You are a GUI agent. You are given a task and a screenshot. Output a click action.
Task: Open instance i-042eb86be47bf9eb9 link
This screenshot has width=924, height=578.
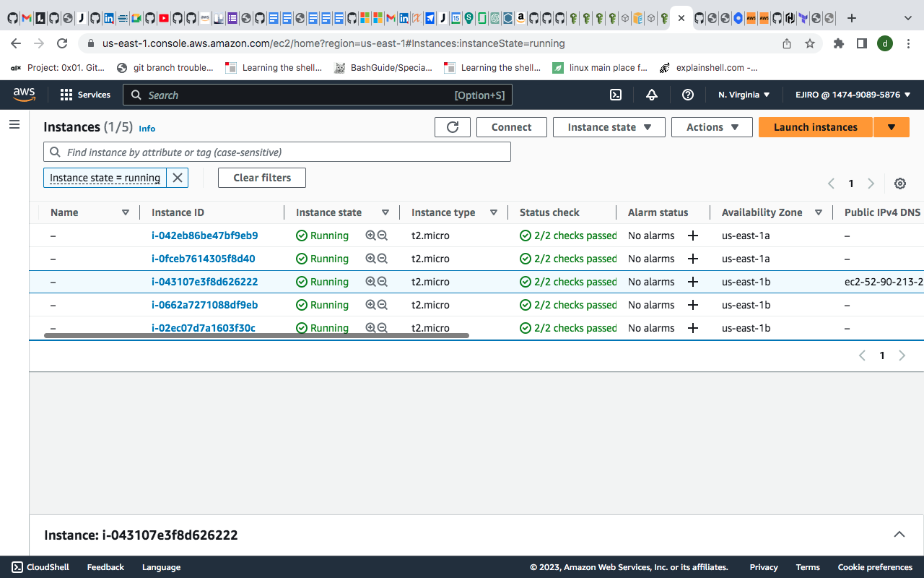click(204, 236)
